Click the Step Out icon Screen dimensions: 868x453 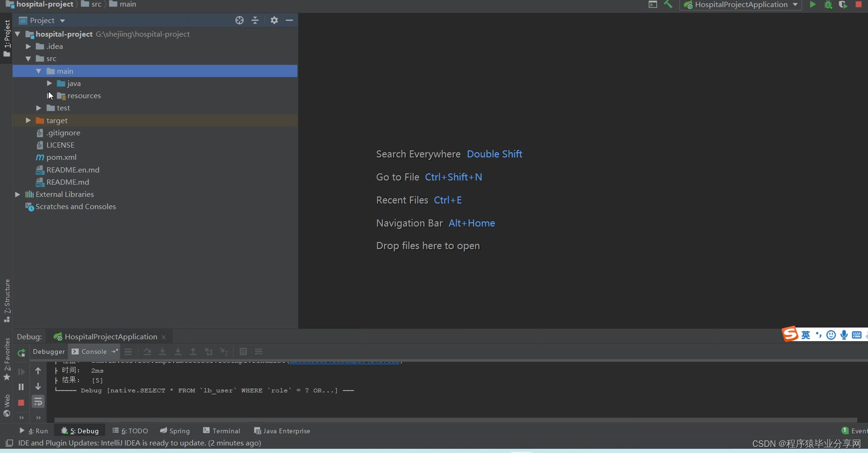pos(193,351)
